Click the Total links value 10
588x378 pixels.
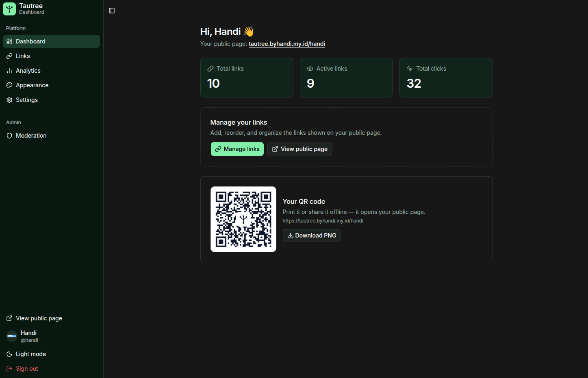point(213,83)
